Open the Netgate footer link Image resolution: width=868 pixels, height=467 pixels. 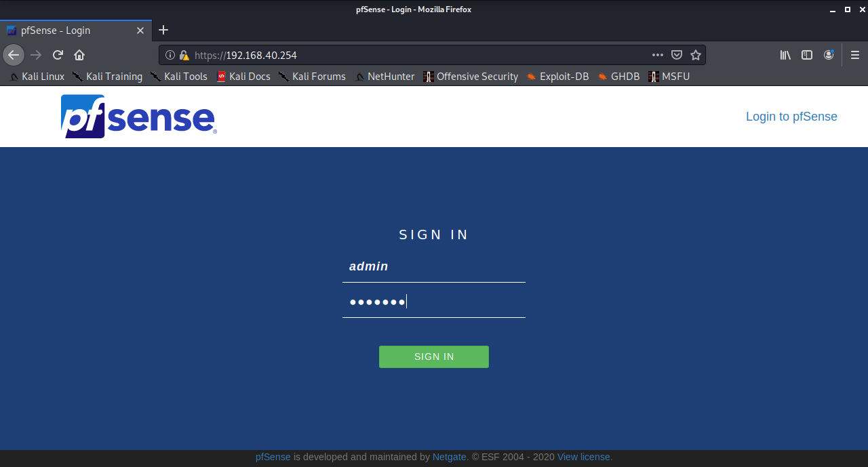pyautogui.click(x=450, y=457)
